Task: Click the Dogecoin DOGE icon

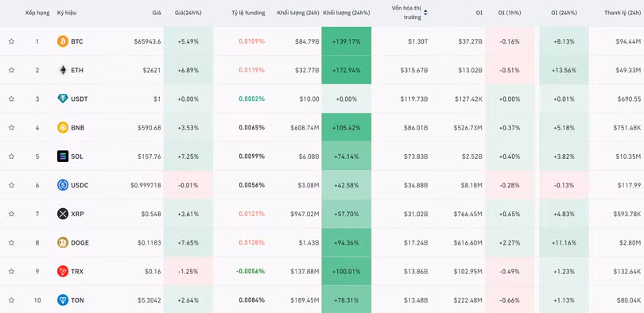Action: (x=63, y=242)
